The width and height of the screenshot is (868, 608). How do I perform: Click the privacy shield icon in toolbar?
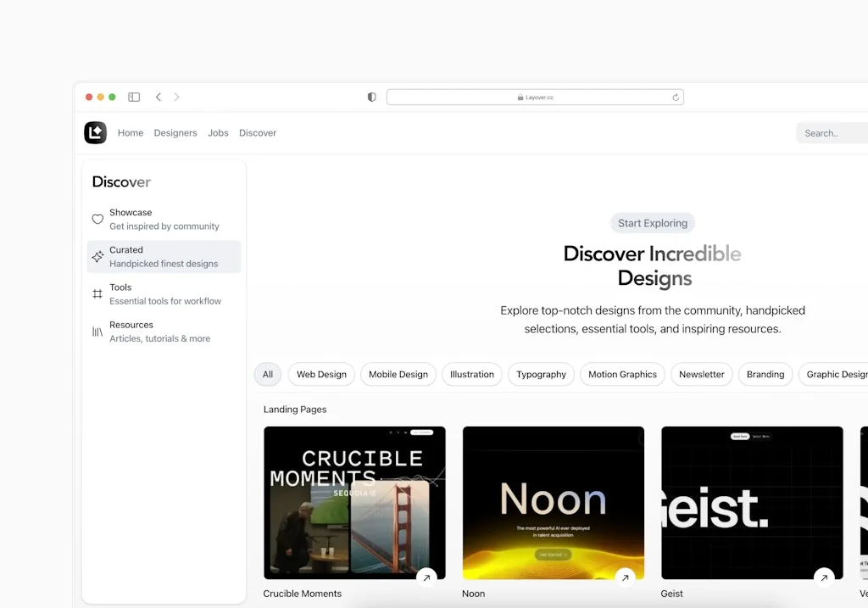tap(371, 98)
